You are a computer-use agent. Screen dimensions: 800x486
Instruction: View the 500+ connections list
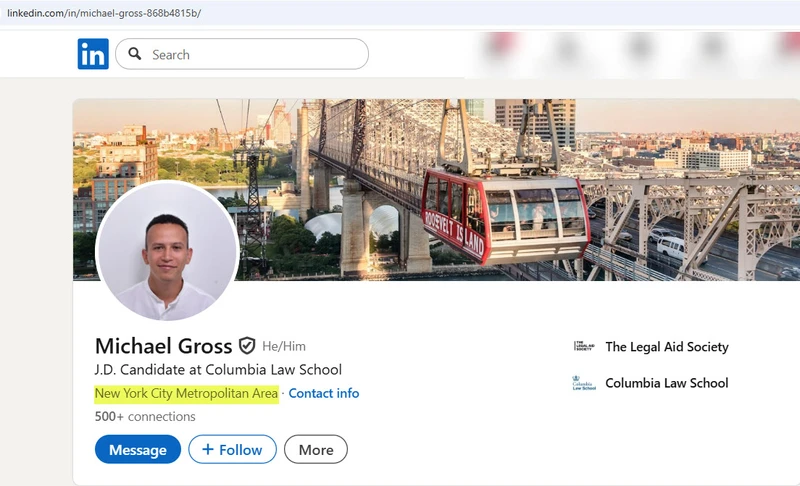(x=145, y=416)
